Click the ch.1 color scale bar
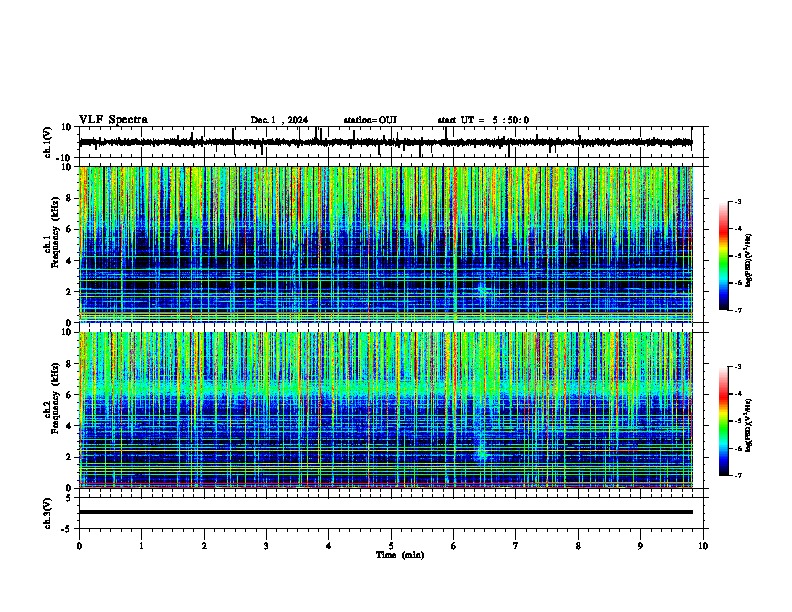This screenshot has height=612, width=792. (x=723, y=256)
